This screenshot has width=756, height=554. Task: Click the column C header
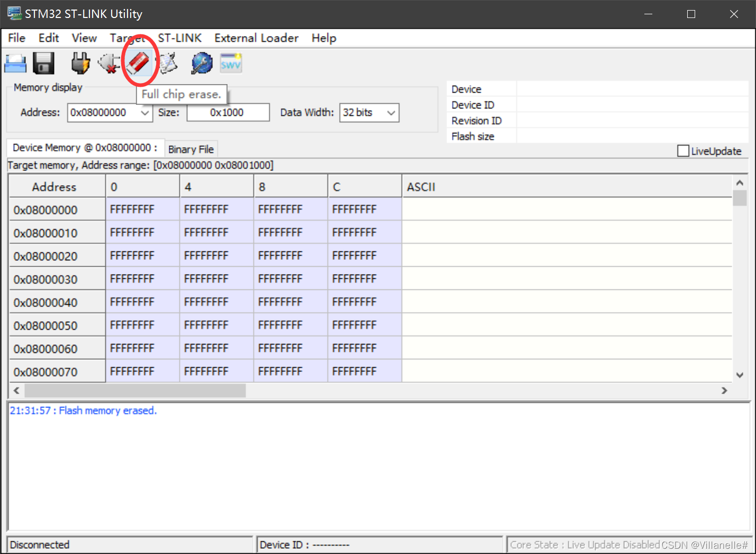click(x=365, y=187)
